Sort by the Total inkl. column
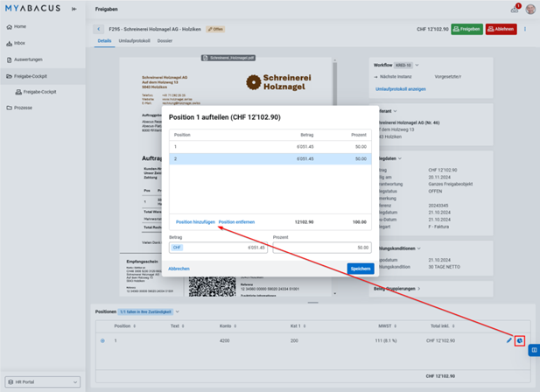 pos(443,325)
